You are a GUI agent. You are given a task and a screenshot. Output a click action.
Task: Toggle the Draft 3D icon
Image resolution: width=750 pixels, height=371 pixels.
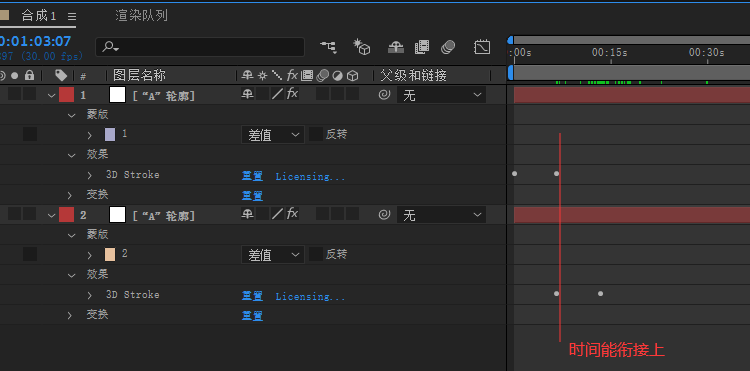pos(362,47)
